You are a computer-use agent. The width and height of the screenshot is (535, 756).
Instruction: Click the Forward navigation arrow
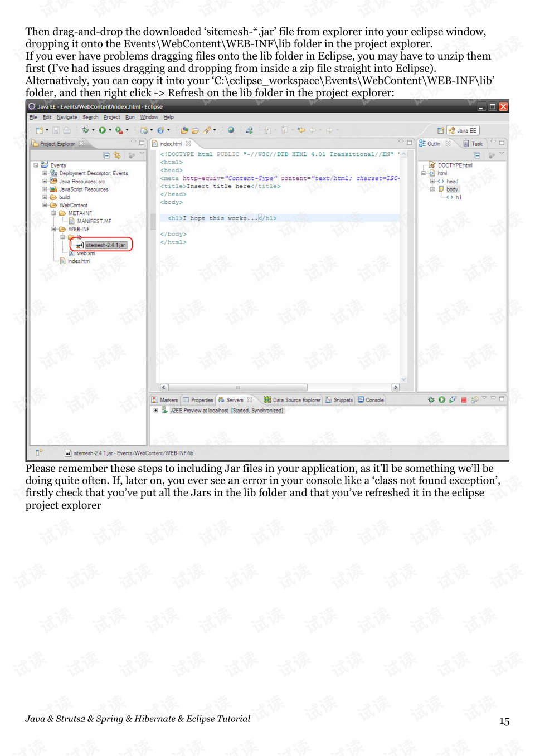pos(329,130)
